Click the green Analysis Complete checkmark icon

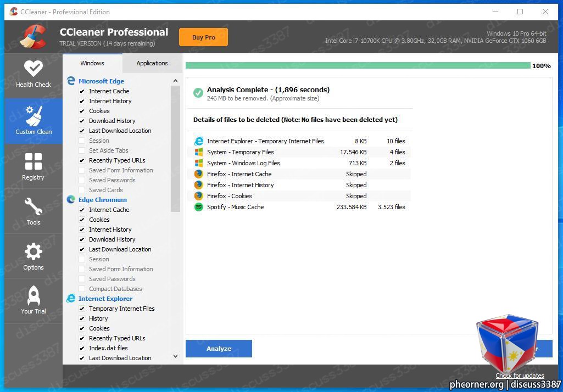tap(198, 93)
